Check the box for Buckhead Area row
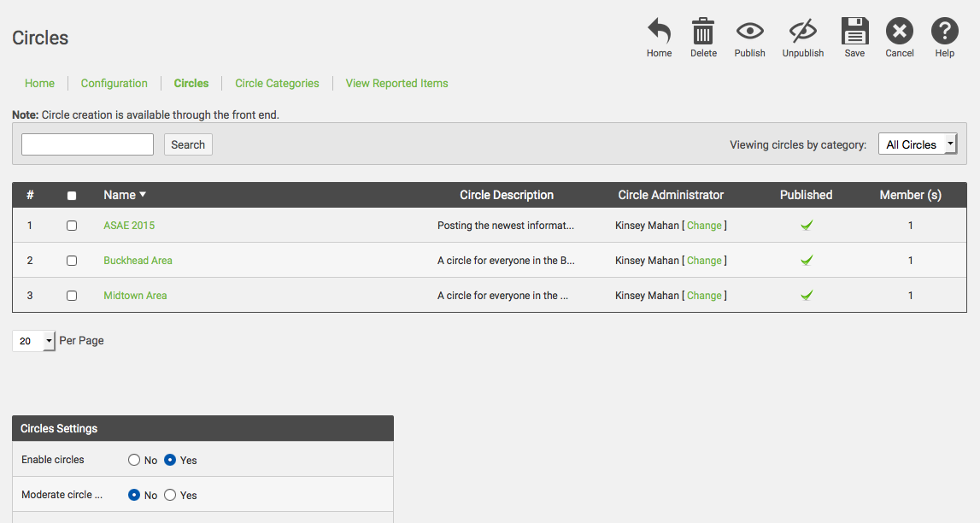 72,261
